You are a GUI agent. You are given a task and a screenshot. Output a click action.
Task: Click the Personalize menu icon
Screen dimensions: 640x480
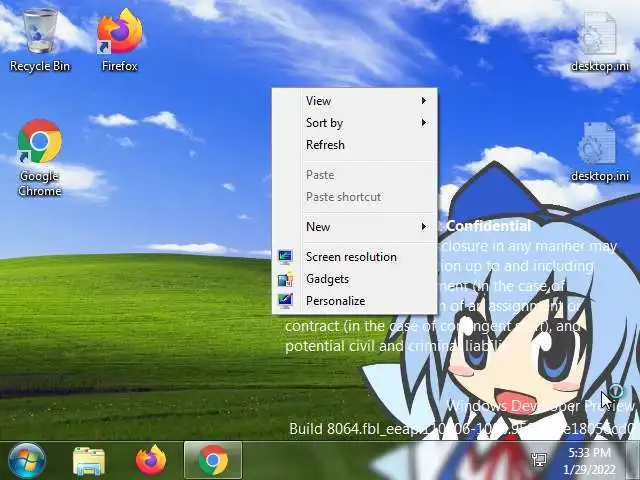pyautogui.click(x=285, y=301)
